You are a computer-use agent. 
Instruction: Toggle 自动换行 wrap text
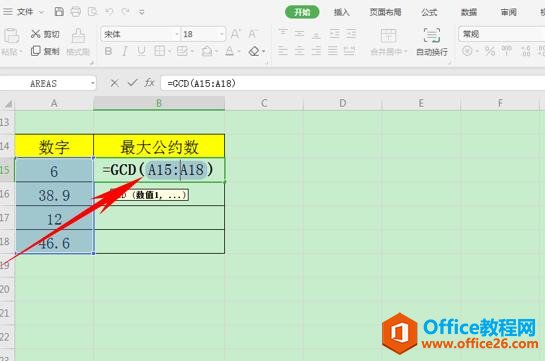click(432, 42)
